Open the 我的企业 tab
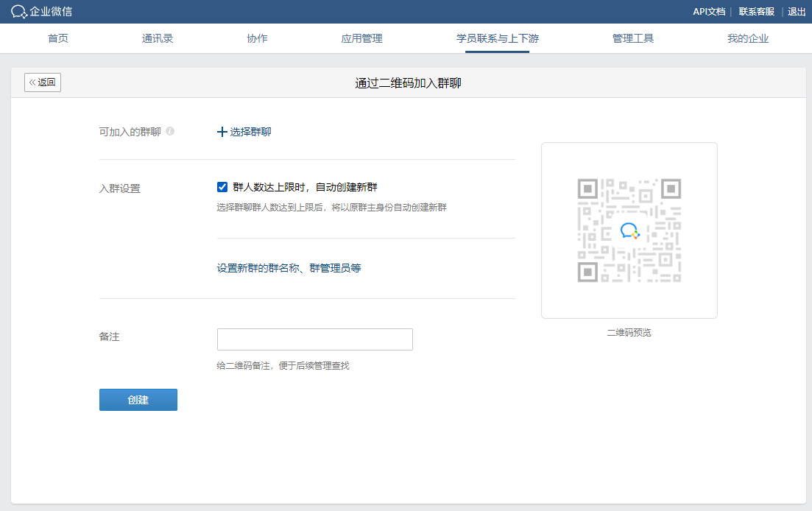 (748, 38)
